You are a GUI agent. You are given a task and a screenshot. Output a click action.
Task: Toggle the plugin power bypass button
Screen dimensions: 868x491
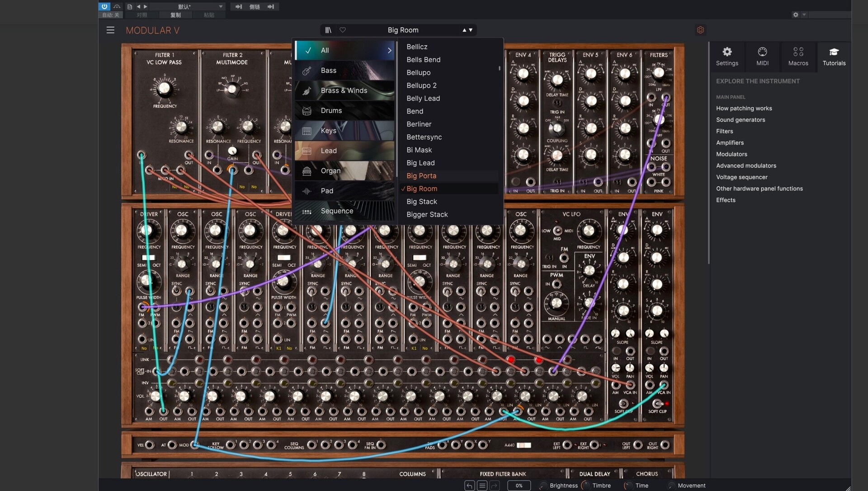tap(104, 6)
